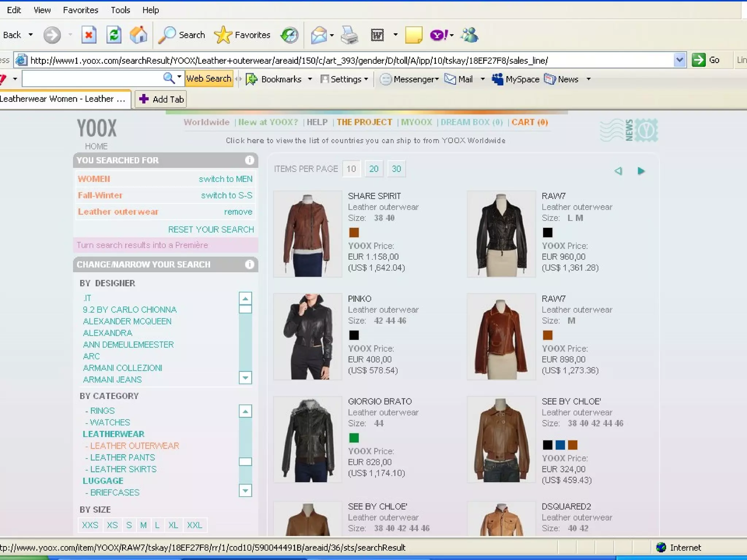Click the Home toolbar icon

click(x=139, y=35)
